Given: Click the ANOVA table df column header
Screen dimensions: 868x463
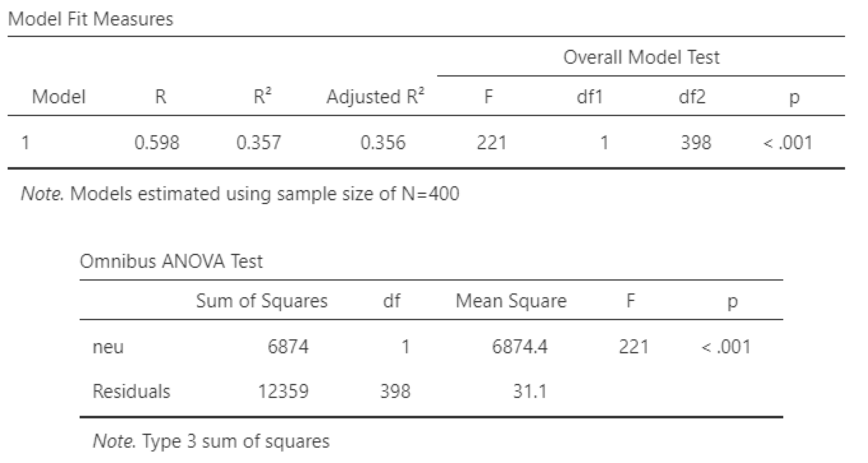Looking at the screenshot, I should click(392, 300).
